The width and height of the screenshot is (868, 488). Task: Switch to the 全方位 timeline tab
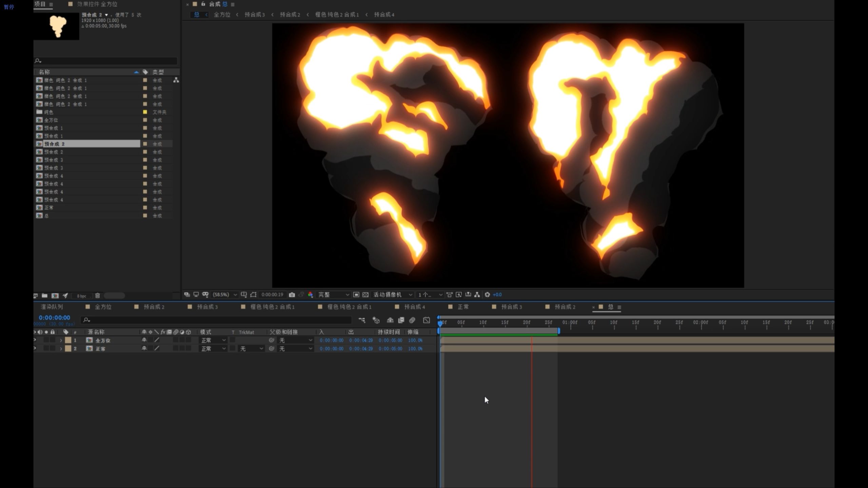coord(103,307)
